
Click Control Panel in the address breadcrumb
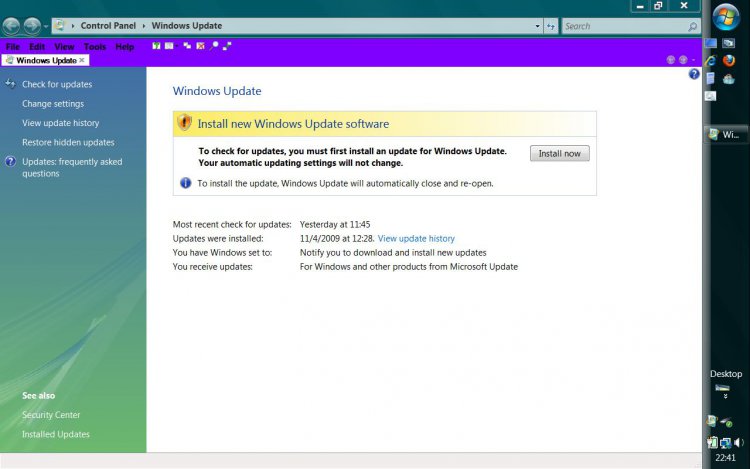pos(108,26)
